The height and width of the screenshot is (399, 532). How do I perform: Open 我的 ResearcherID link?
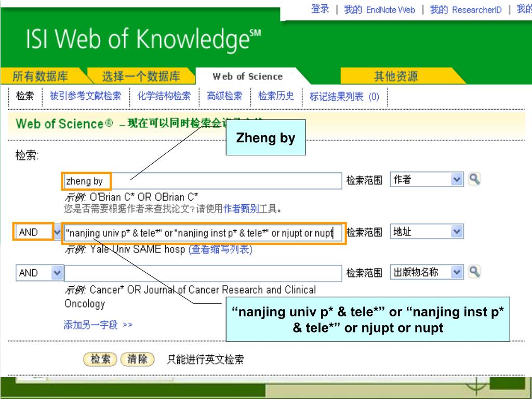point(465,9)
